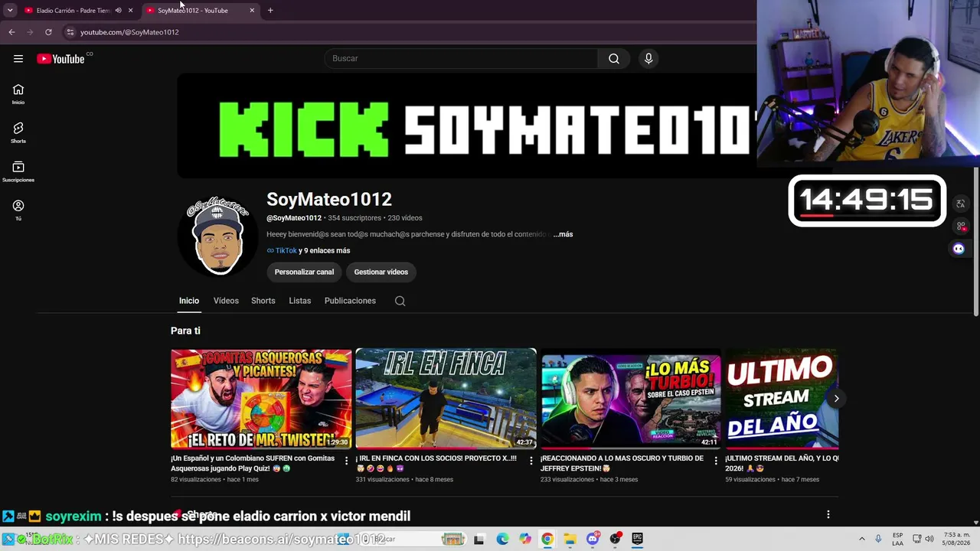Open the Shorts channel tab
The image size is (980, 551).
(263, 301)
